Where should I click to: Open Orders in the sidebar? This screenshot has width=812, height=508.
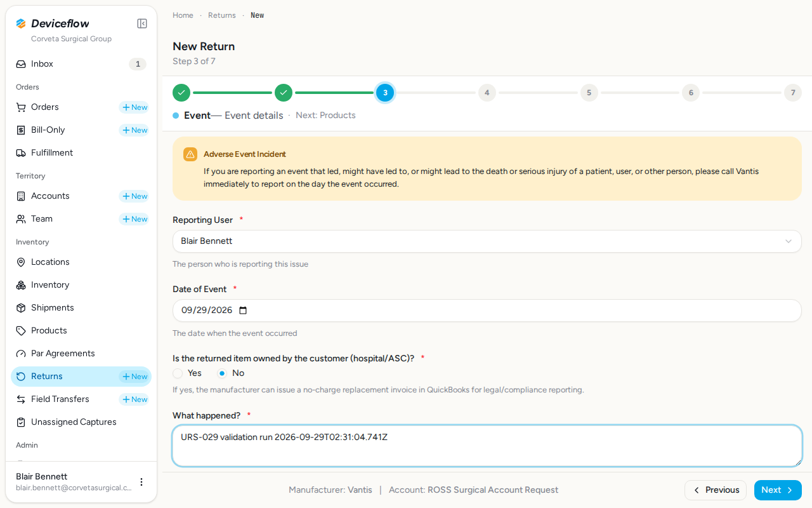coord(81,107)
